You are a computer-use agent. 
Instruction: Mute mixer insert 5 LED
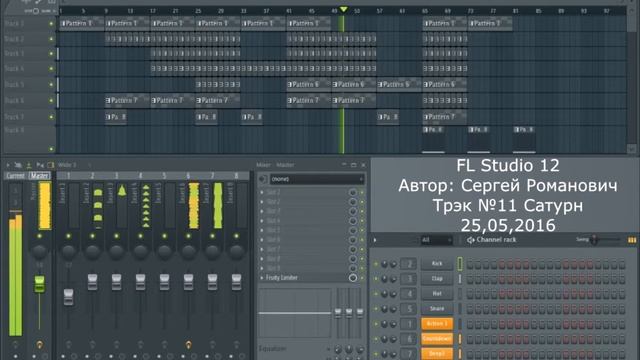(x=164, y=236)
